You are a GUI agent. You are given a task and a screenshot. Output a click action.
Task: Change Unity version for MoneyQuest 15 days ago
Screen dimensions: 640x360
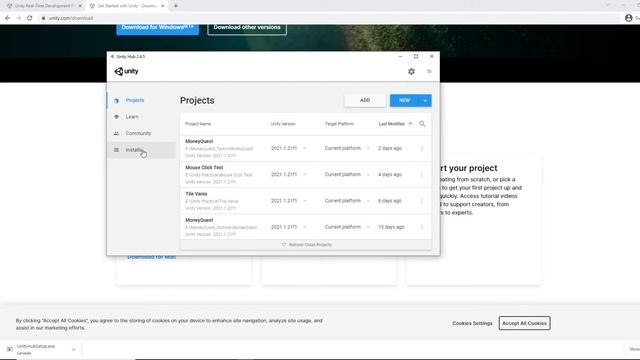(289, 227)
